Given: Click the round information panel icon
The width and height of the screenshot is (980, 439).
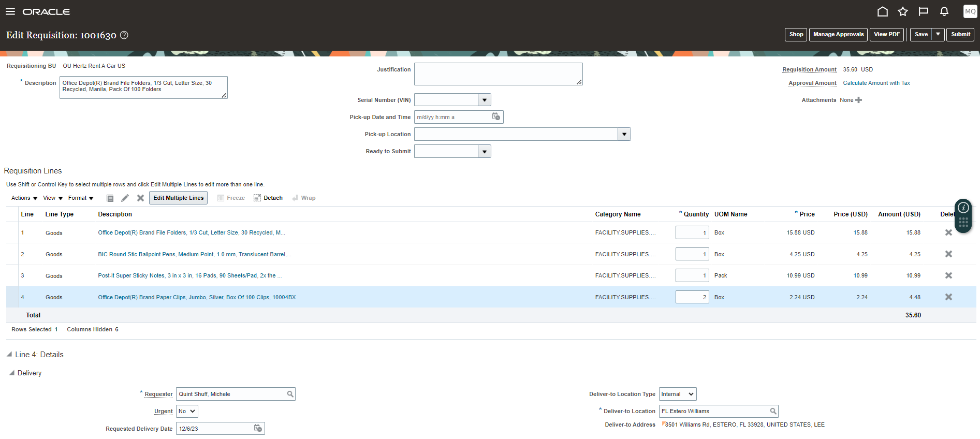Looking at the screenshot, I should click(963, 208).
